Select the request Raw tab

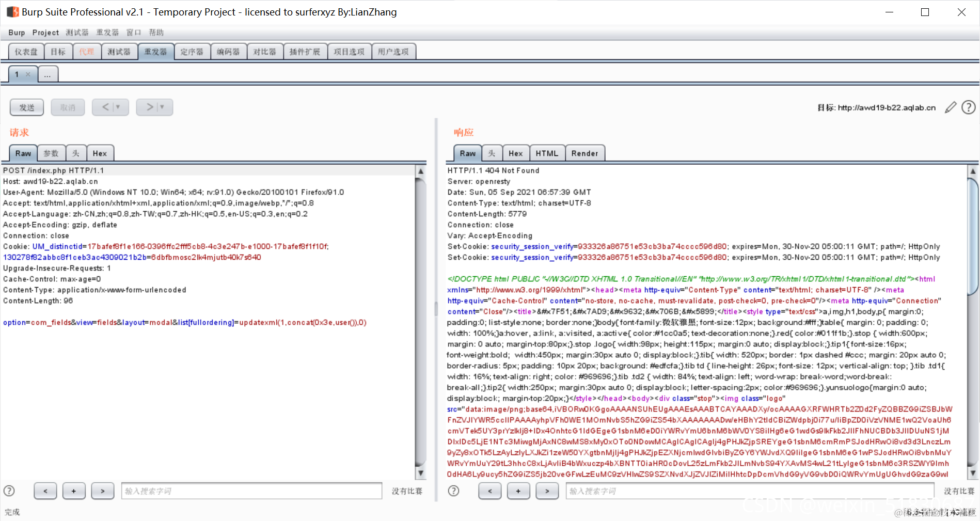tap(23, 153)
